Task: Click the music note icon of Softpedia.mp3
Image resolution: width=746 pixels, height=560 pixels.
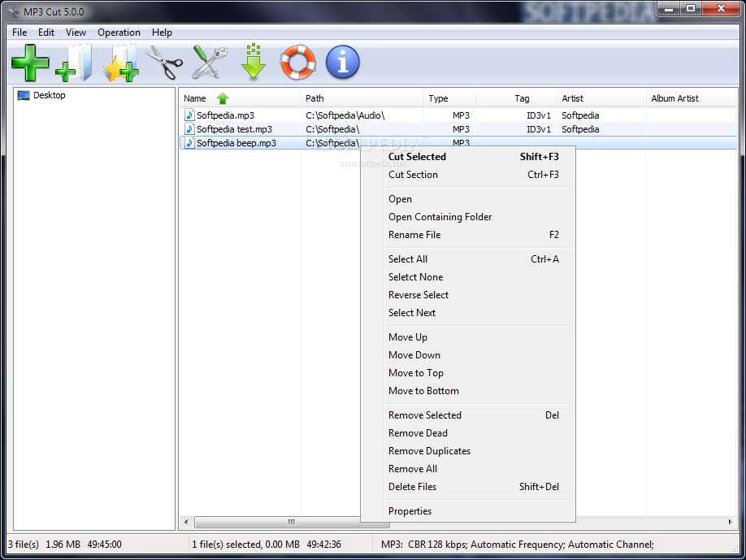Action: (x=189, y=115)
